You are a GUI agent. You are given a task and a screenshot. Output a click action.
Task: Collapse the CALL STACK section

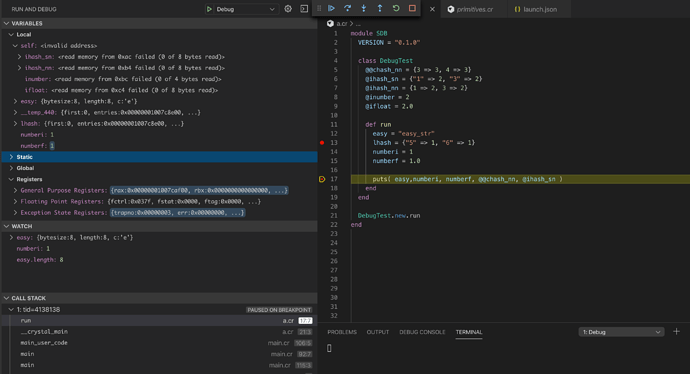[x=6, y=298]
